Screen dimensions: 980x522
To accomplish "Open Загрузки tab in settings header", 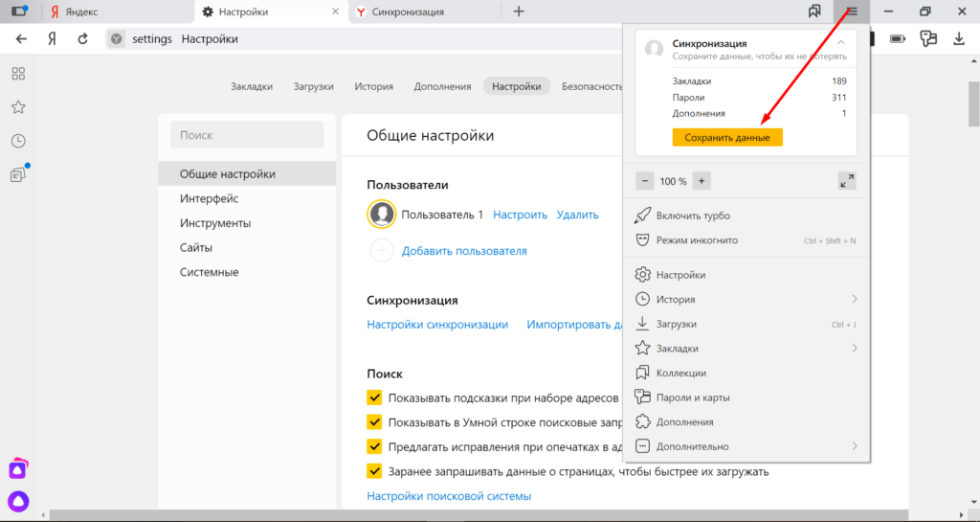I will (313, 86).
